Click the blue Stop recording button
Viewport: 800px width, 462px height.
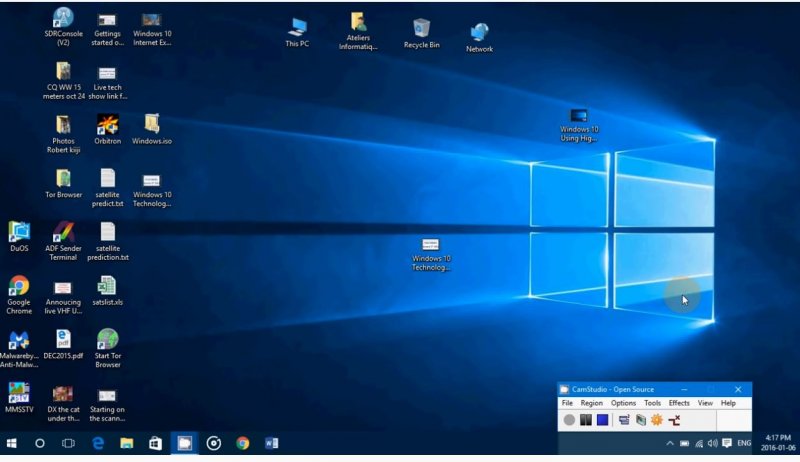[602, 420]
